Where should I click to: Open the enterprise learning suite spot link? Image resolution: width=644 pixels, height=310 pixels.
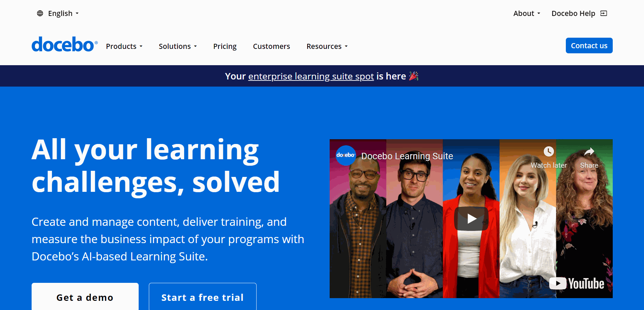pyautogui.click(x=311, y=76)
